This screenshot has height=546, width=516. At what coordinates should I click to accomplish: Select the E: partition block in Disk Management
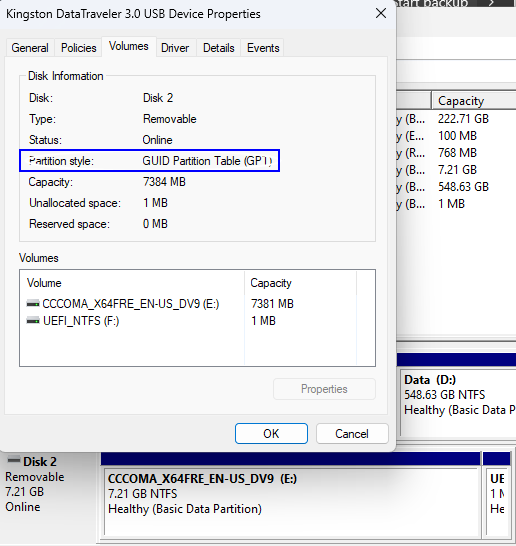coord(291,501)
